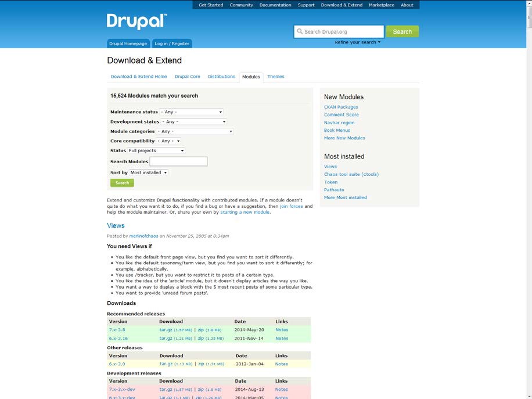Switch to the Drupal Core tab

187,76
